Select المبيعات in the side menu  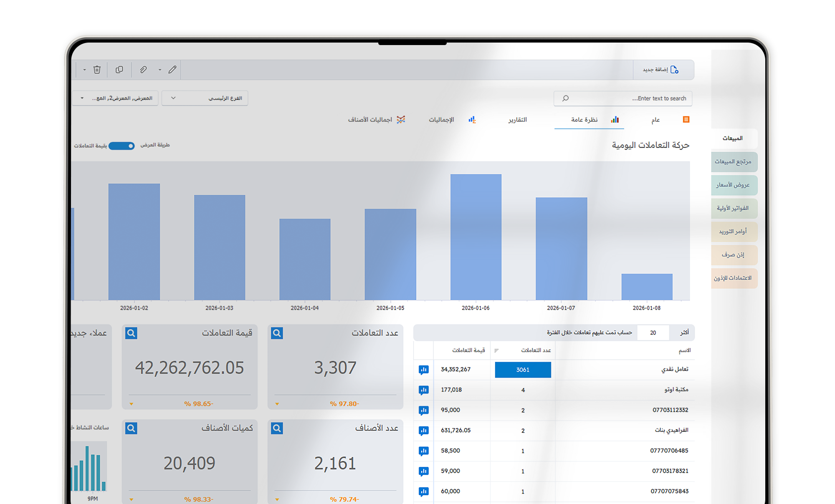734,139
